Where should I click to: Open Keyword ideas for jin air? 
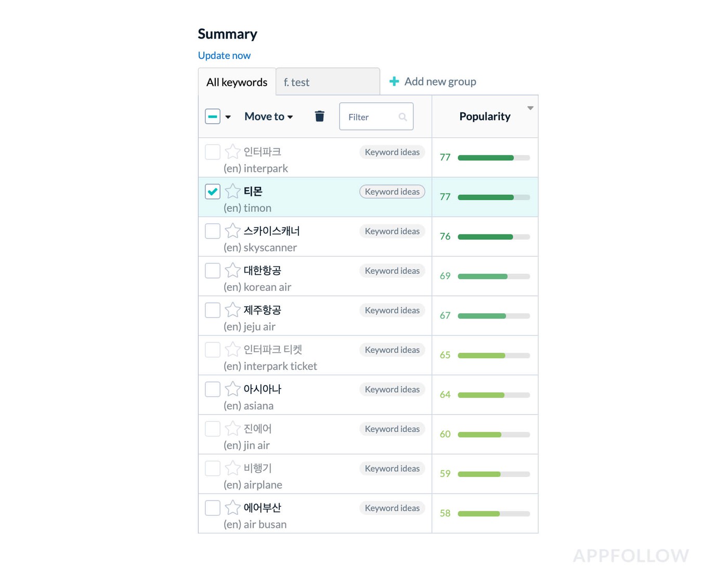pos(392,429)
